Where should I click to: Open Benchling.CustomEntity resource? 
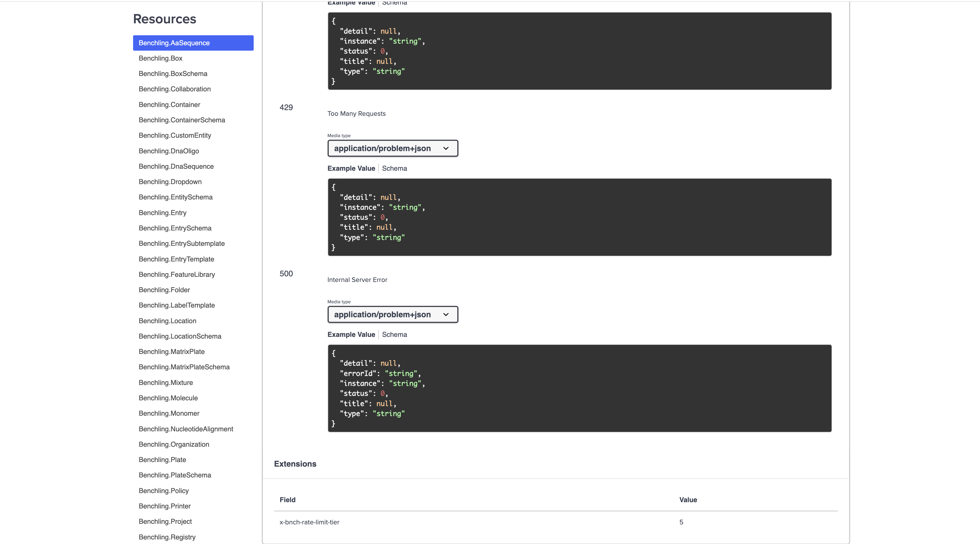pyautogui.click(x=175, y=135)
